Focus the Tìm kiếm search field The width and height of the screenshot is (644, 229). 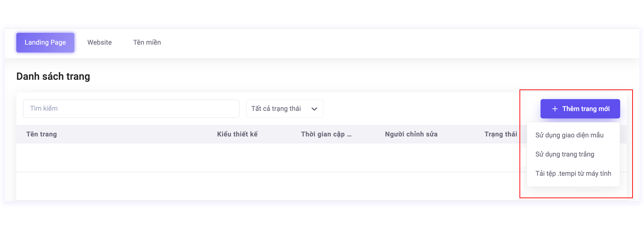pyautogui.click(x=131, y=109)
